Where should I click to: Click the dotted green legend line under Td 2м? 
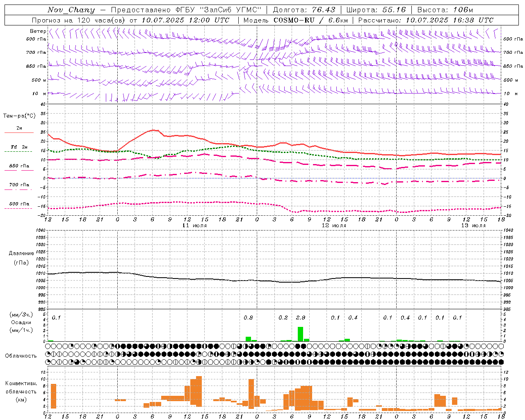(x=18, y=152)
